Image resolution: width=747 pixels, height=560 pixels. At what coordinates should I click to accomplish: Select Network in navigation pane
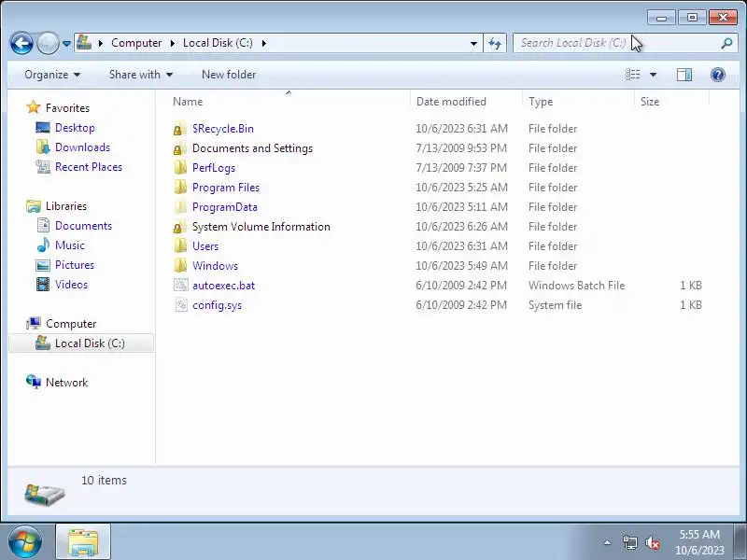[x=66, y=383]
